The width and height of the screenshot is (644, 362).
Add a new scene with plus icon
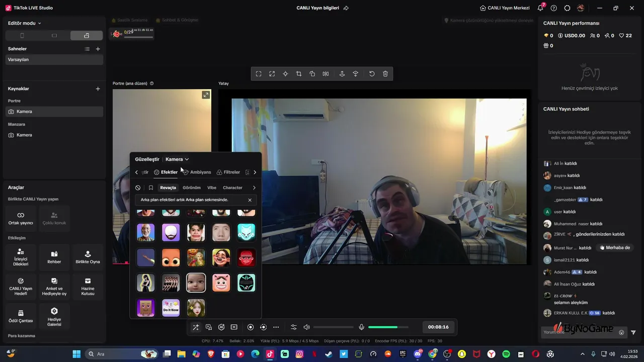[x=98, y=49]
